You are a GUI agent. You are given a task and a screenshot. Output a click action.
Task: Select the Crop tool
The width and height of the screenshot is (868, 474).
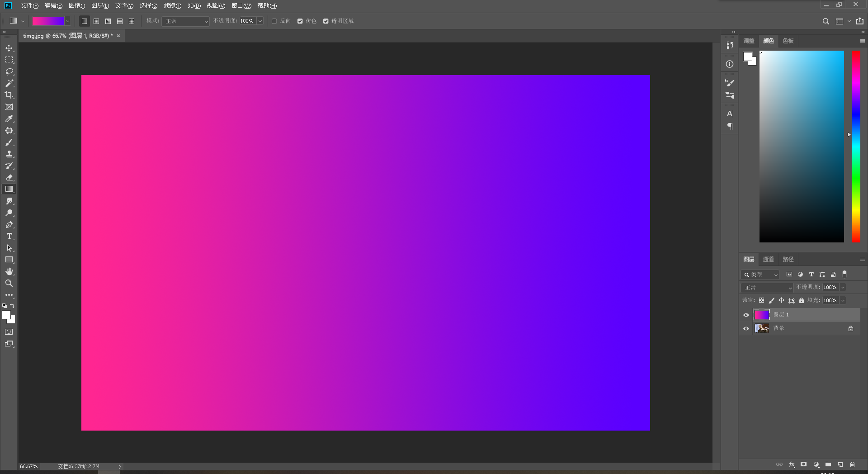(9, 95)
